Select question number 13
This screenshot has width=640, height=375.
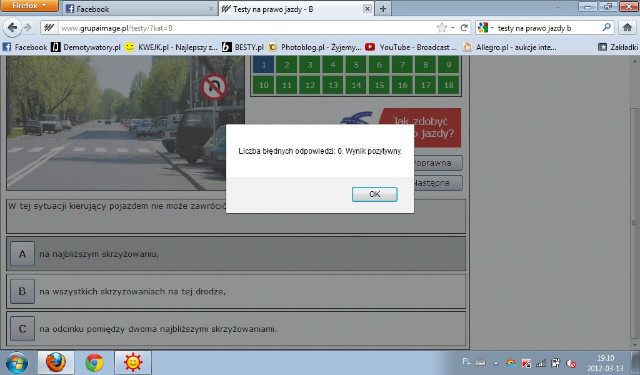pos(333,85)
